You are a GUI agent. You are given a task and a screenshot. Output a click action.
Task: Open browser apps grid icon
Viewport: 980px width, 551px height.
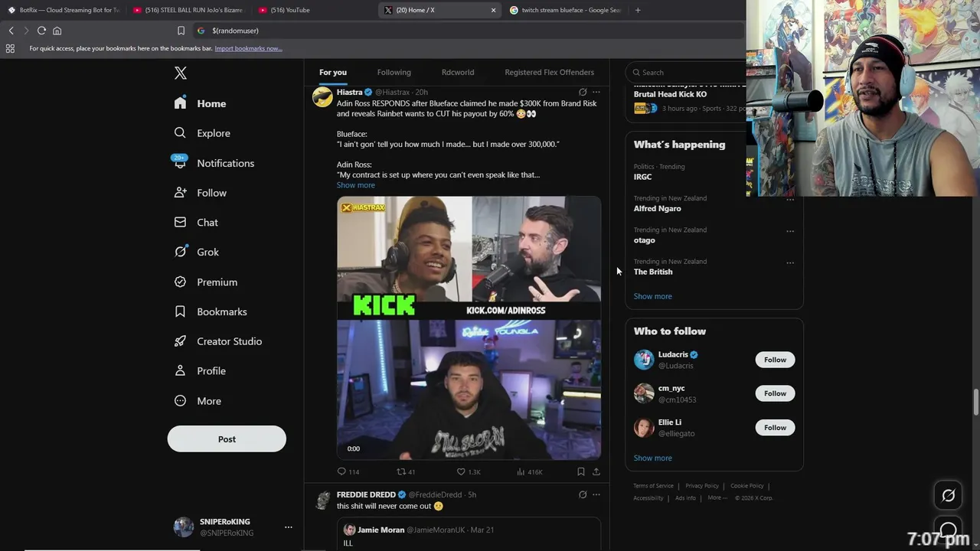10,48
